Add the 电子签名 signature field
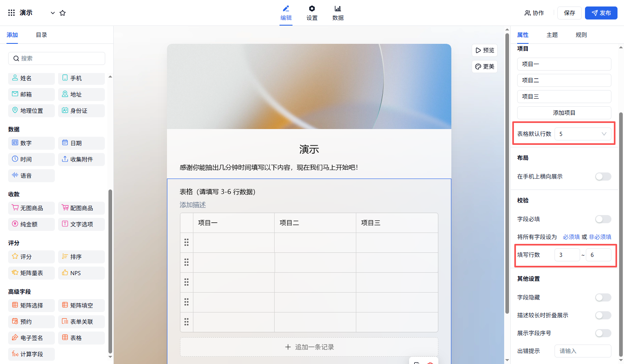 point(31,338)
